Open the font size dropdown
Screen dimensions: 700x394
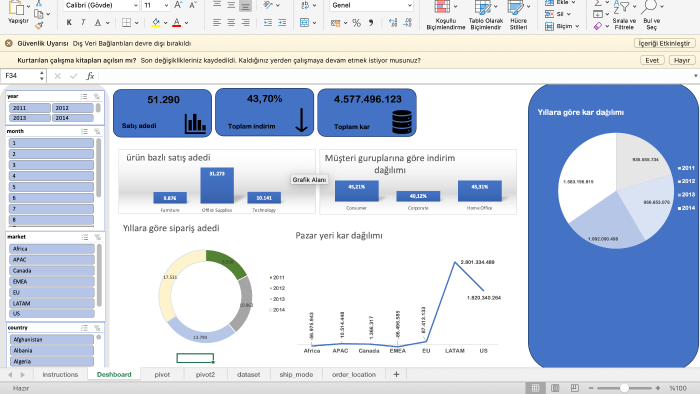coord(166,5)
